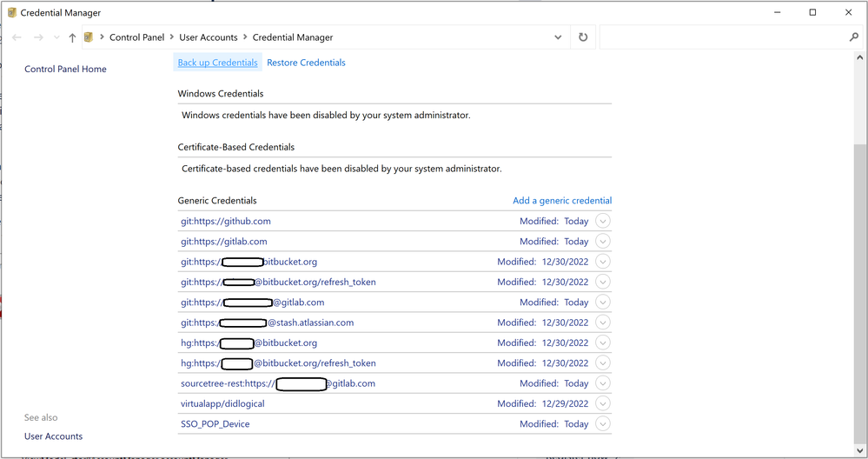Expand the sourcetree-rest gitlab.com credential
Screen dimensions: 868x459
603,383
